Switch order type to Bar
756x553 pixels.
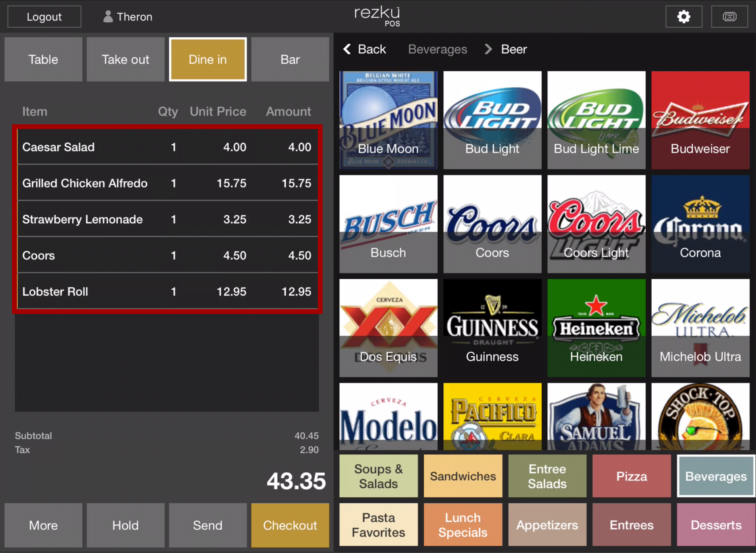click(x=290, y=59)
